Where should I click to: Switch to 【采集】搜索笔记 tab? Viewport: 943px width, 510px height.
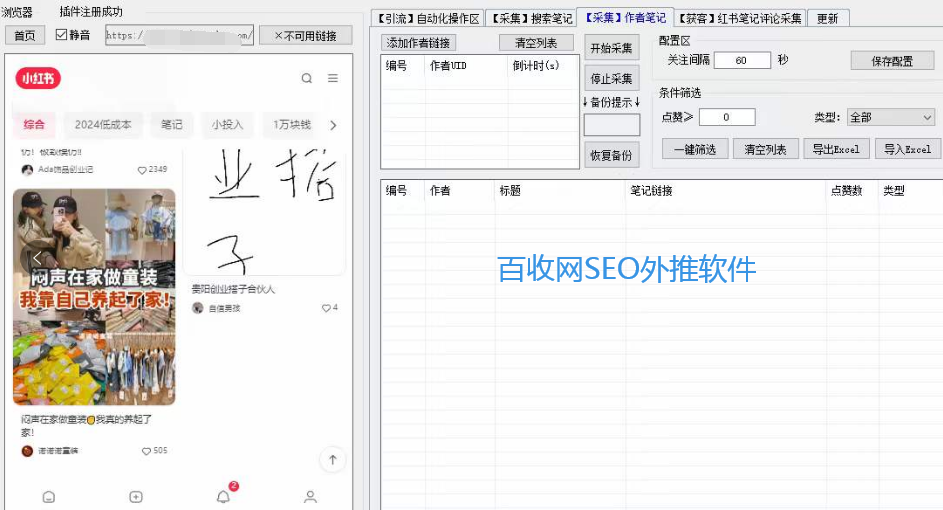tap(530, 19)
